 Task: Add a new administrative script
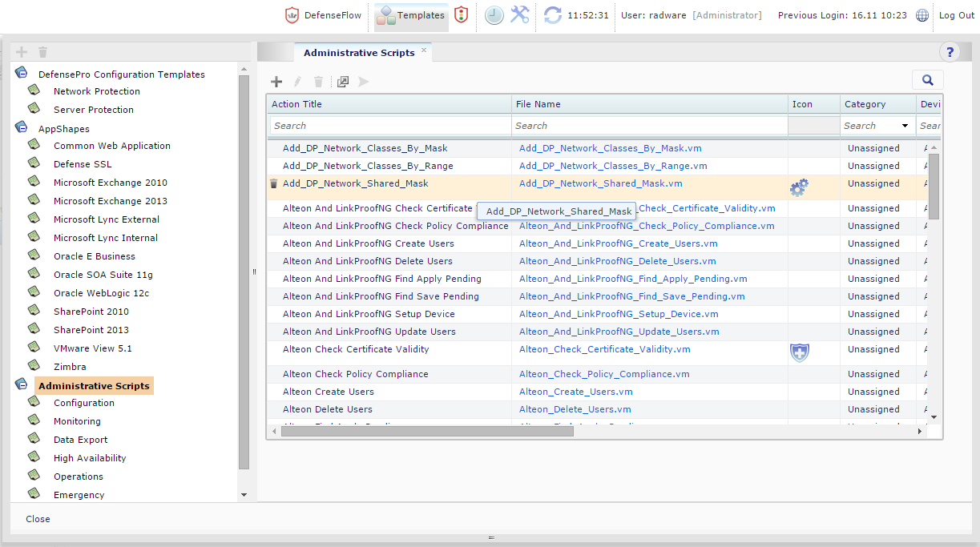pos(276,82)
